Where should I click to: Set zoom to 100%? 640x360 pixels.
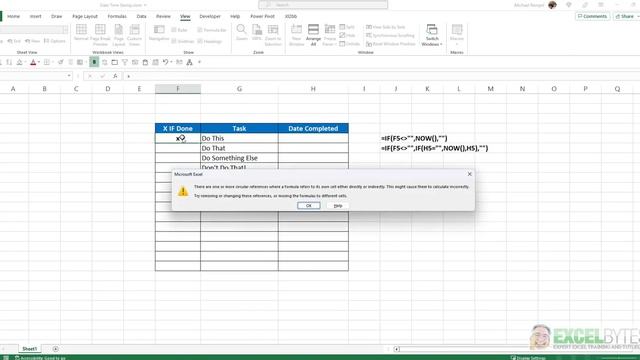click(x=257, y=32)
